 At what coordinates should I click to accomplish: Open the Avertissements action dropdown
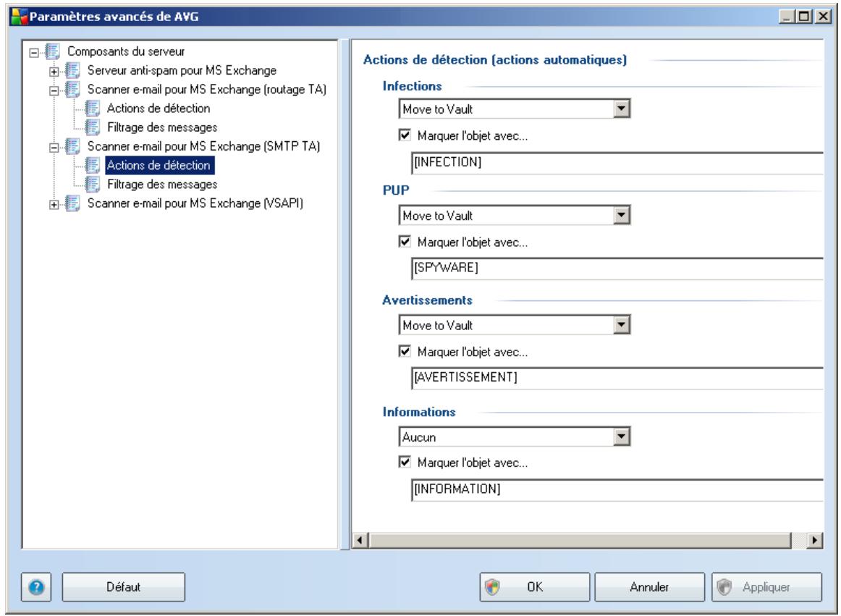point(621,325)
